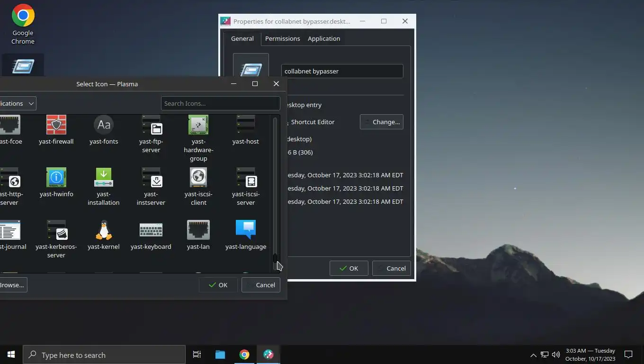This screenshot has width=644, height=364.
Task: Open File Explorer from the taskbar
Action: (220, 355)
